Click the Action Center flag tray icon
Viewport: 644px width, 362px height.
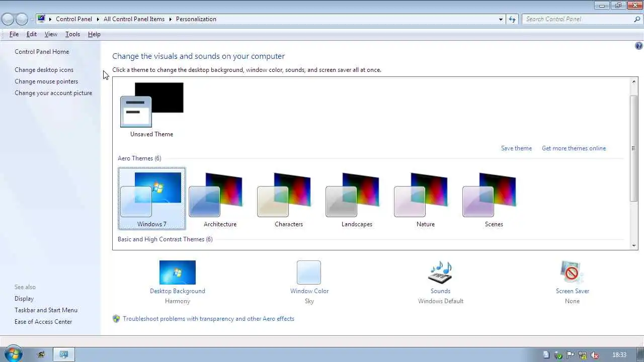(x=571, y=355)
